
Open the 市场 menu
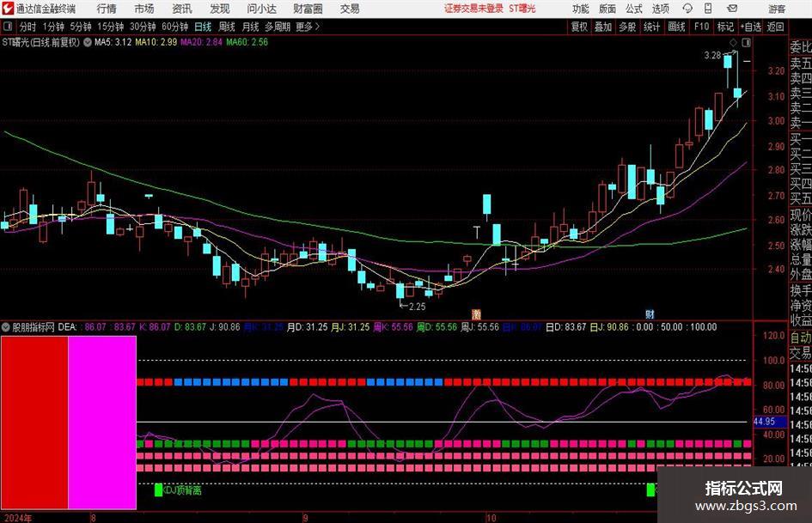coord(144,9)
